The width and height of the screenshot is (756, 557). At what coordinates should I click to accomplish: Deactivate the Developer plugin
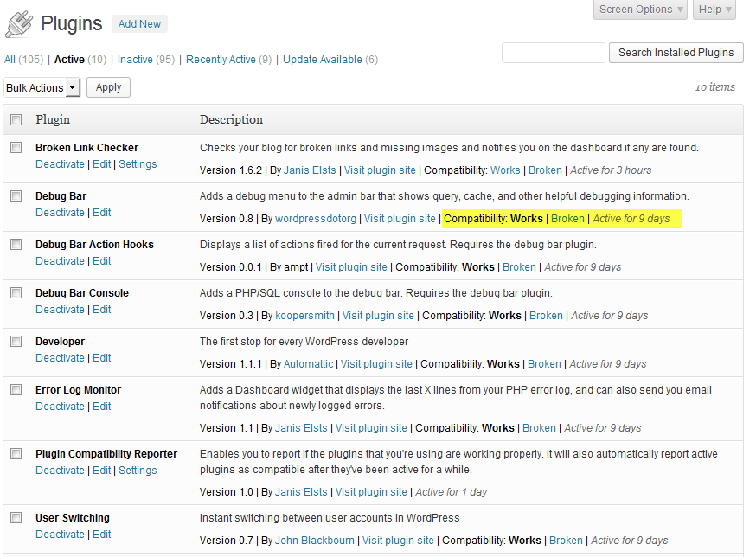click(60, 358)
